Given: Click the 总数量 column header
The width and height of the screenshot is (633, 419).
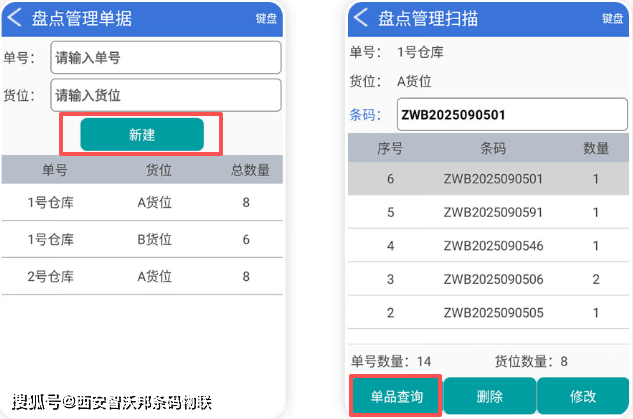Looking at the screenshot, I should pyautogui.click(x=250, y=170).
